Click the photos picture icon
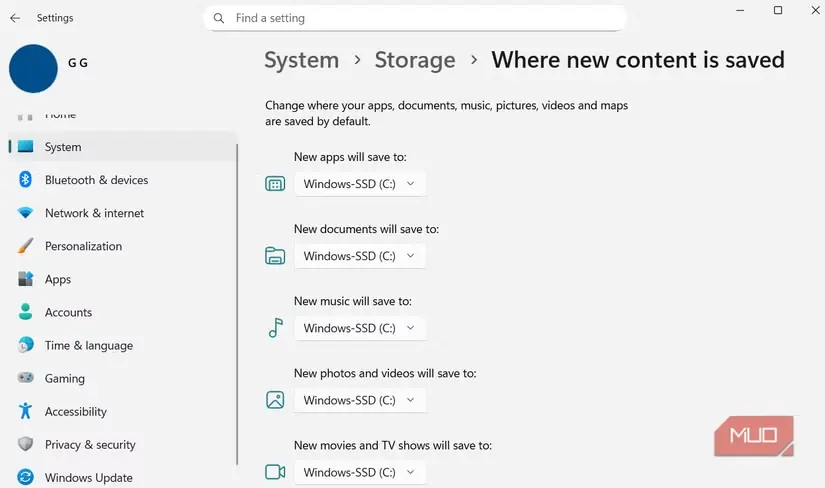Viewport: 825px width, 488px height. (275, 400)
